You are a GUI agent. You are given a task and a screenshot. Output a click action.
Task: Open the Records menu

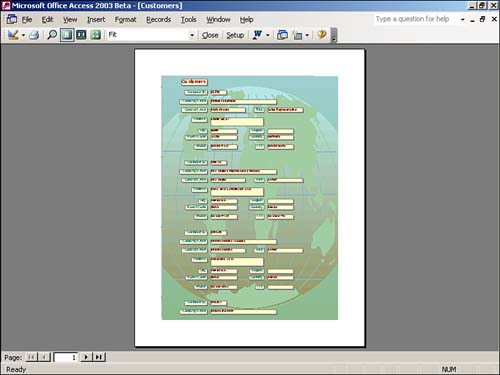(x=159, y=20)
